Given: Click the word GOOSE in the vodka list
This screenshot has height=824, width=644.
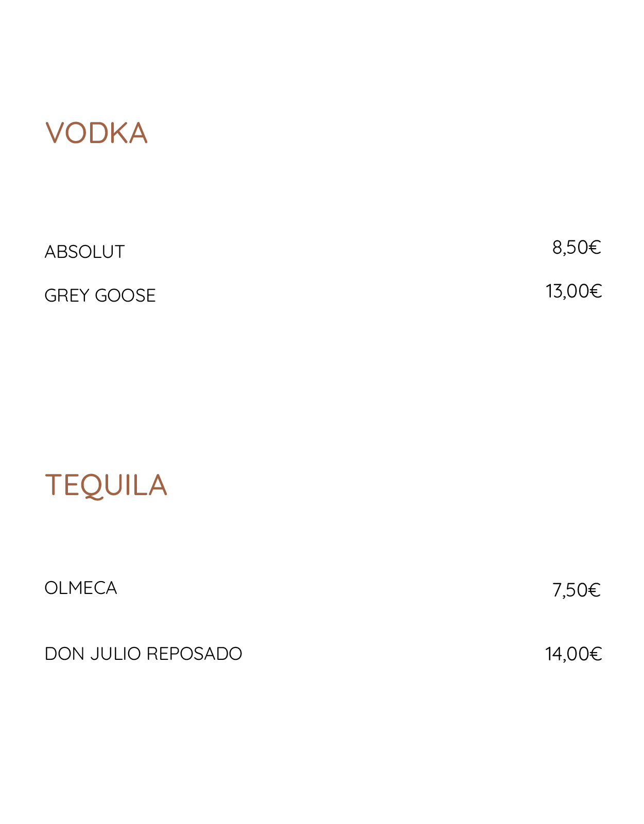Looking at the screenshot, I should [x=125, y=295].
